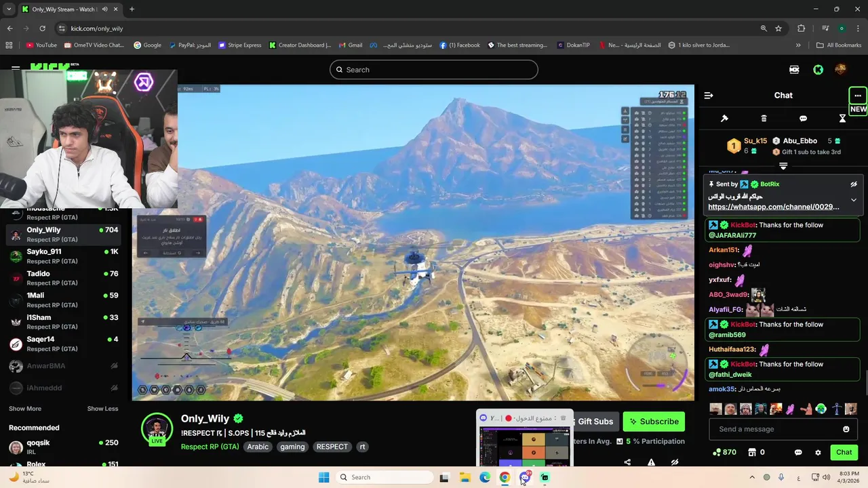
Task: Open Chrome tab search dropdown
Action: pos(9,9)
